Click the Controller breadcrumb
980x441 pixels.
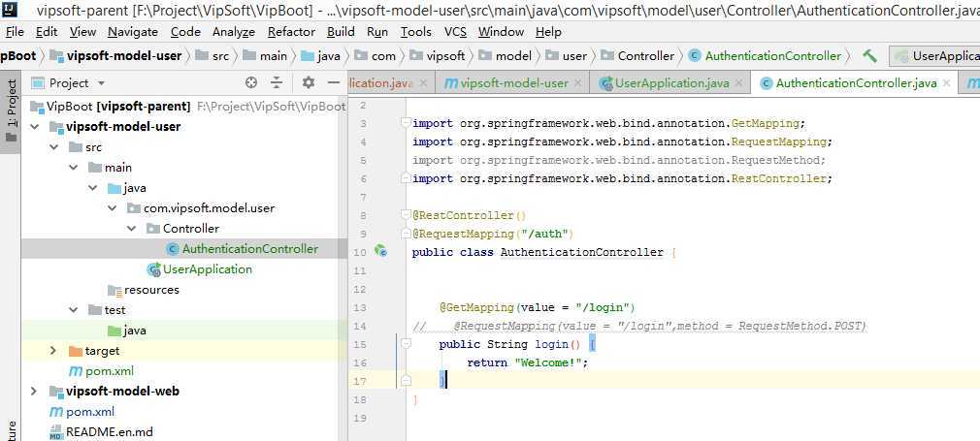click(x=637, y=56)
